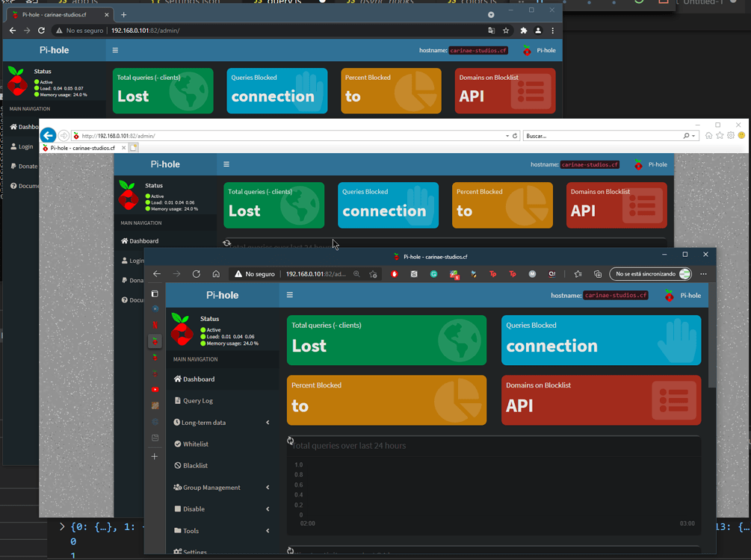This screenshot has height=560, width=751.
Task: Open new tab in Chrome window
Action: tap(123, 15)
